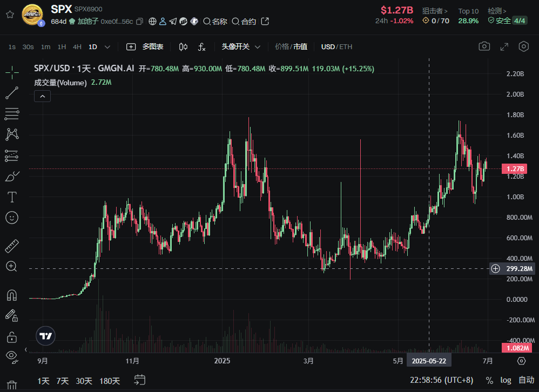The height and width of the screenshot is (392, 539).
Task: Favorite SPX with the star icon
Action: coord(10,15)
